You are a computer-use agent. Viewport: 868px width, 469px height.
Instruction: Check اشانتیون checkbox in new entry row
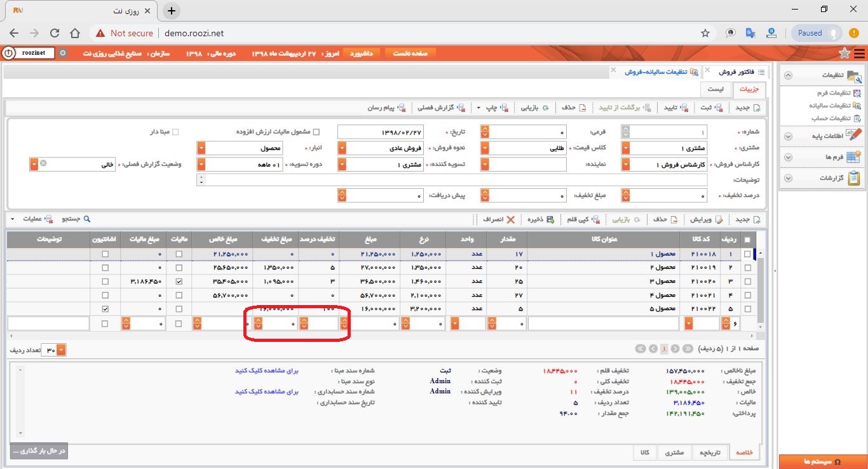click(x=105, y=323)
